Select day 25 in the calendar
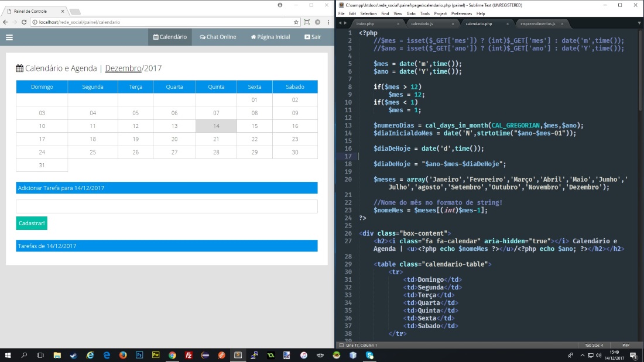 coord(93,152)
